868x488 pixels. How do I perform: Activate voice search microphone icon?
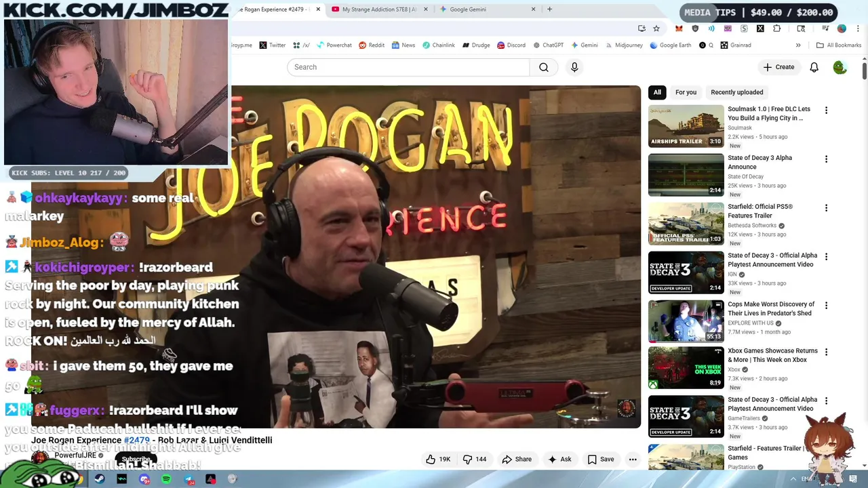pos(574,67)
